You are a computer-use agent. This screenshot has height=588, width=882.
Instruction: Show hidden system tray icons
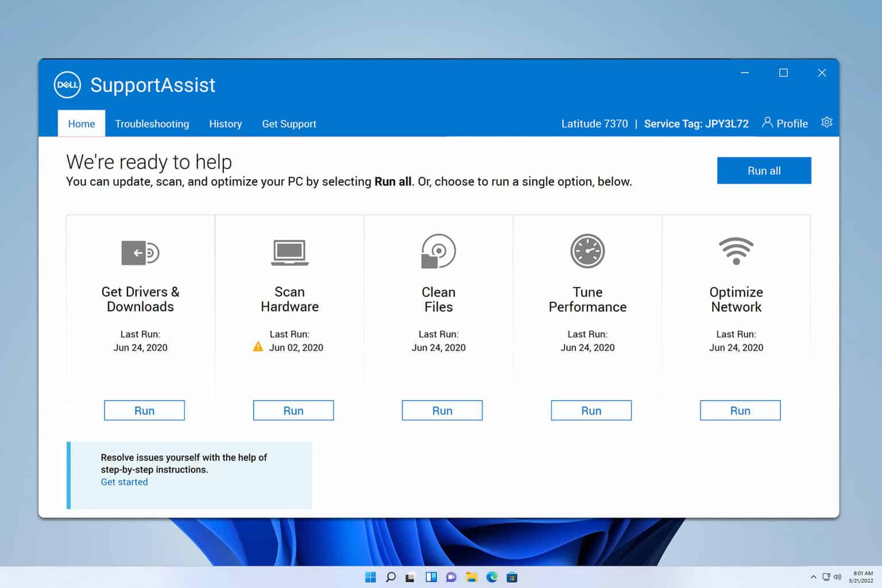point(813,577)
